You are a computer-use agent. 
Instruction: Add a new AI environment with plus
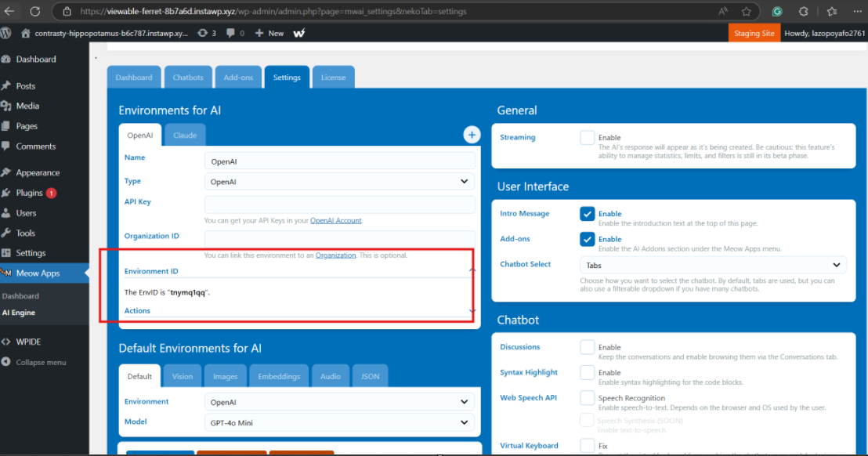point(472,135)
